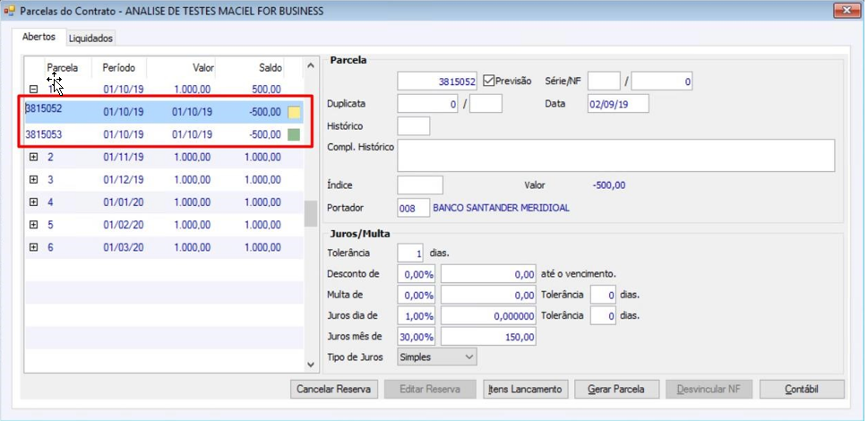Click the list scroll up arrow
Screen dimensions: 868x421
click(x=311, y=65)
